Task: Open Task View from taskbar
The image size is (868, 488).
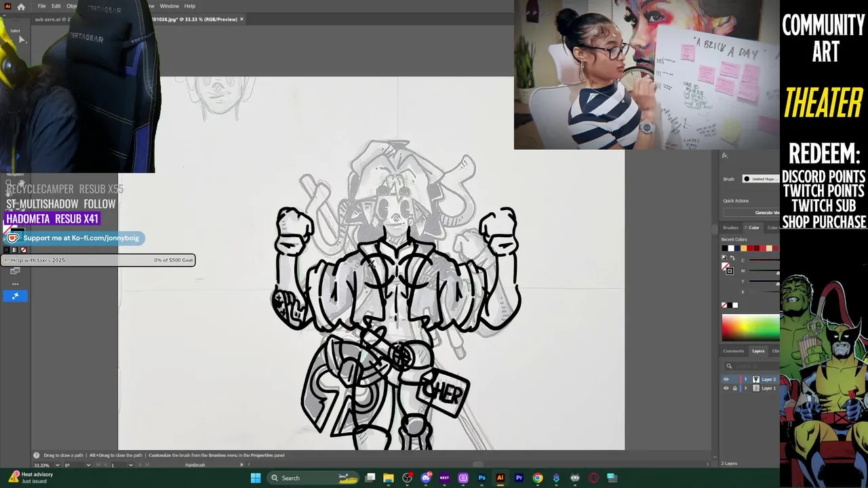Action: 370,478
